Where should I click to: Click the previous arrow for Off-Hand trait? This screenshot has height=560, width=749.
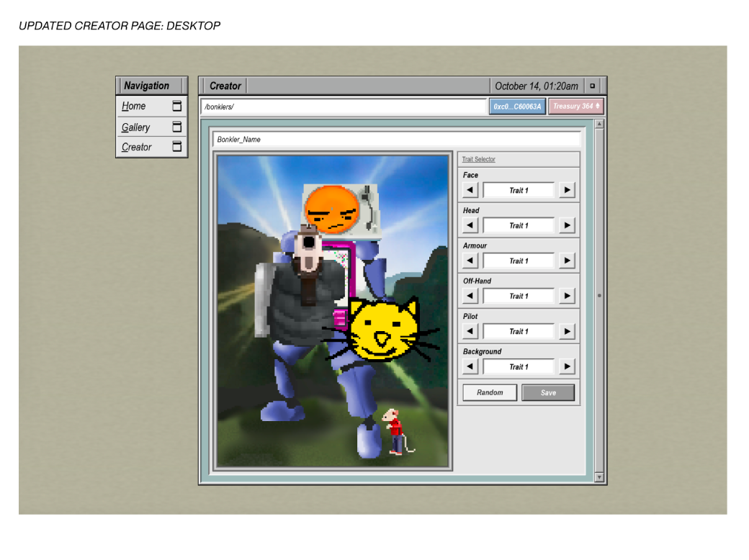470,296
